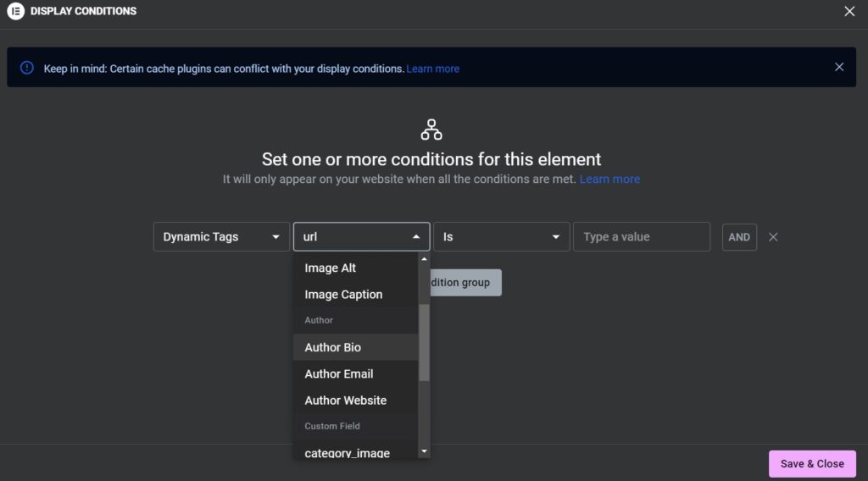The height and width of the screenshot is (481, 868).
Task: Focus the Type a value field
Action: [642, 236]
